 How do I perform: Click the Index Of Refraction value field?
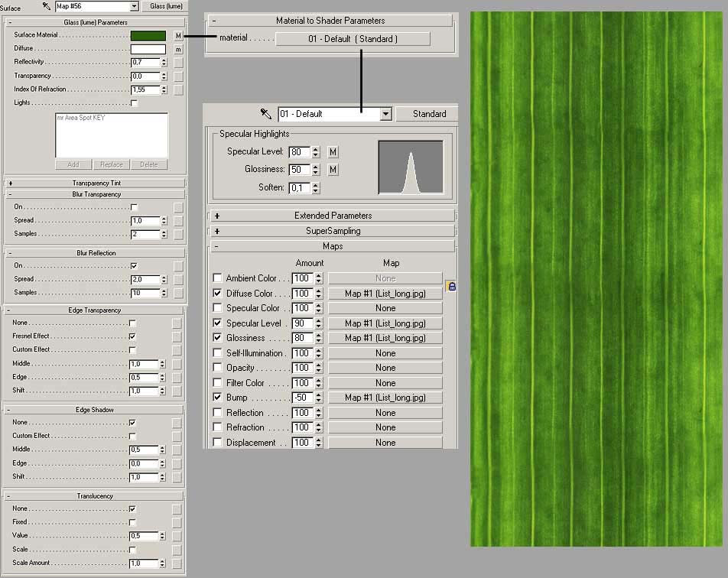(145, 90)
